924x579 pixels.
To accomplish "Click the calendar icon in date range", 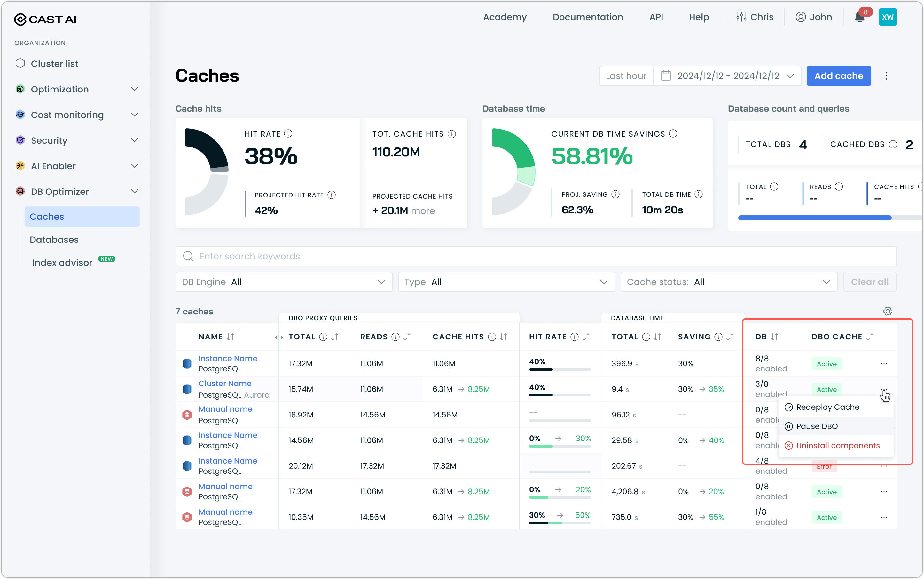I will (x=666, y=76).
